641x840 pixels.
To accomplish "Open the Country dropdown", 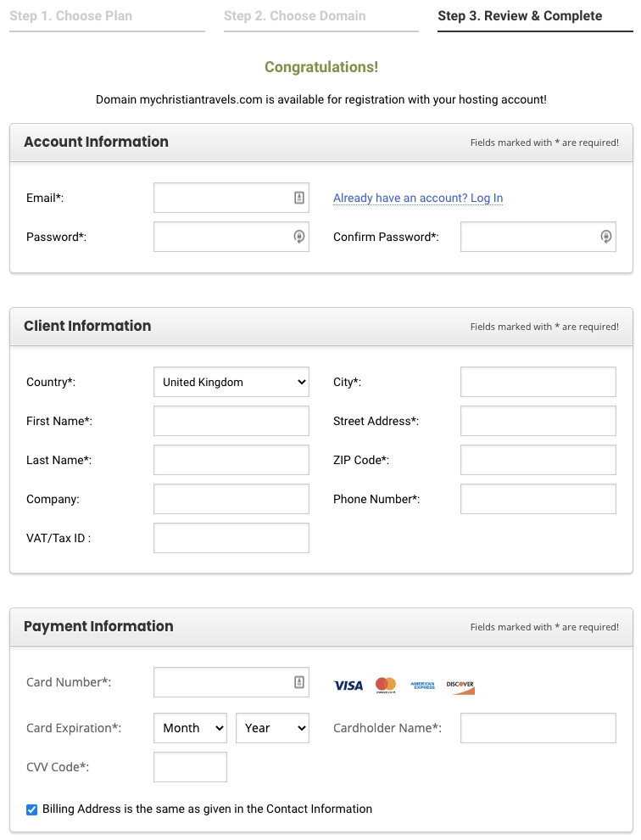I will [231, 382].
